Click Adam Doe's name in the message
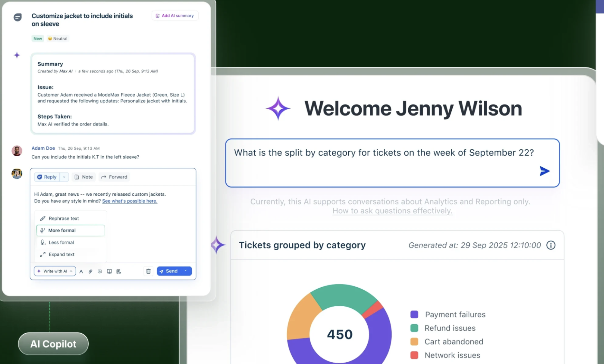 43,148
